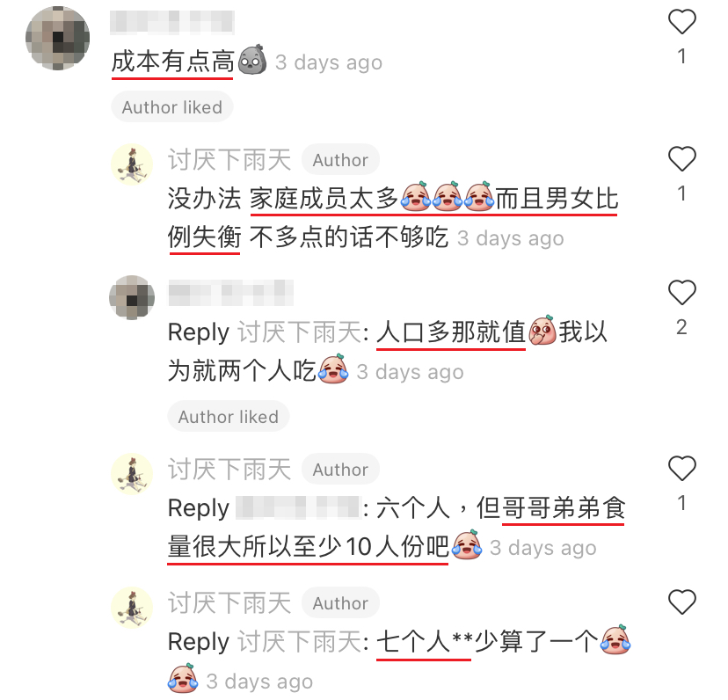Tap the comment text 成本有点高 to reply
Screen dimensions: 728x700
pyautogui.click(x=172, y=62)
